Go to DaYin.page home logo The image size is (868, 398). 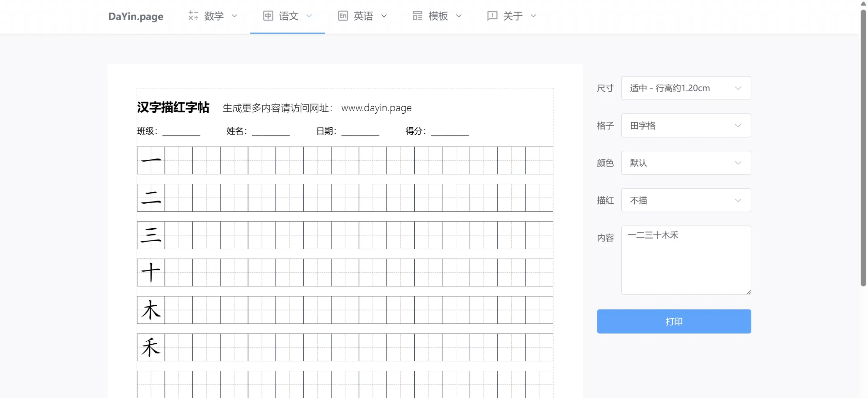(136, 16)
